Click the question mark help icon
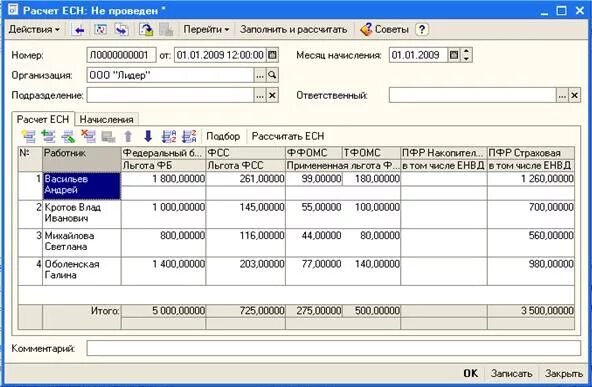Screen dimensions: 592x387 tap(422, 29)
